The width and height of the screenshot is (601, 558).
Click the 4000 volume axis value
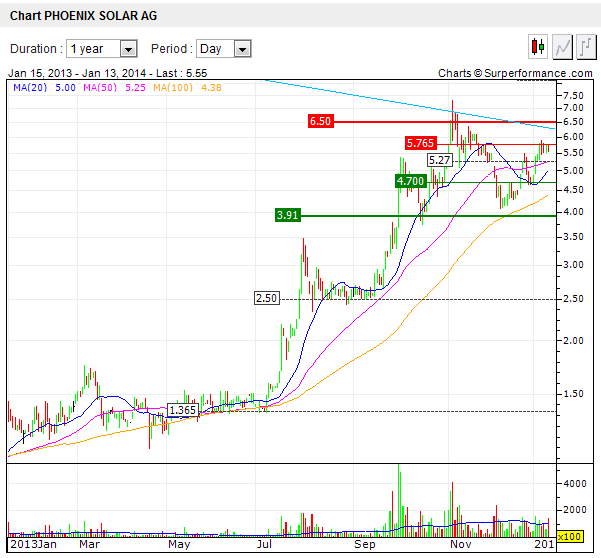coord(575,484)
